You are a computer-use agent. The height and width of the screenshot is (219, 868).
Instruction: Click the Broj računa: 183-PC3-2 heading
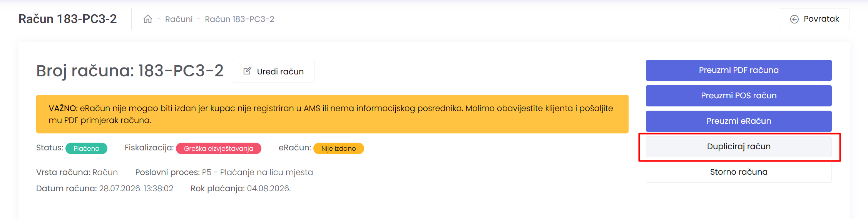pos(130,71)
